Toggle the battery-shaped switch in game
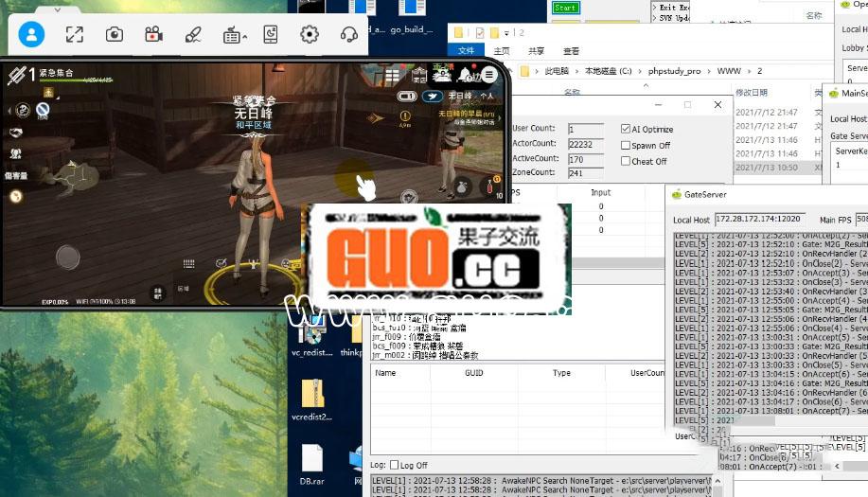 [407, 97]
